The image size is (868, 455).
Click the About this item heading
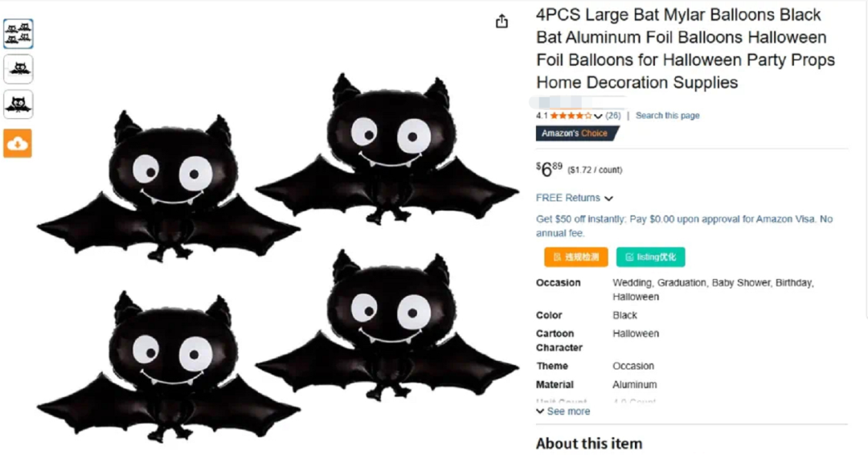589,444
